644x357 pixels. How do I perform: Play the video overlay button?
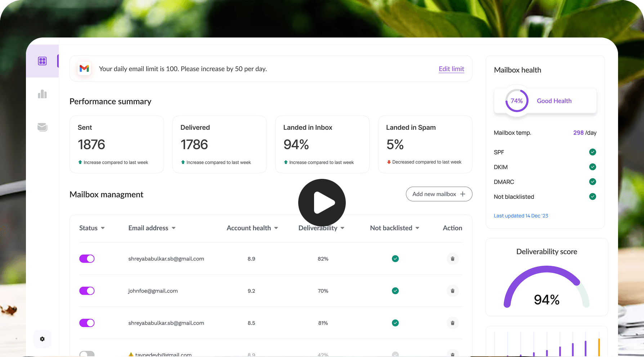[x=322, y=203]
